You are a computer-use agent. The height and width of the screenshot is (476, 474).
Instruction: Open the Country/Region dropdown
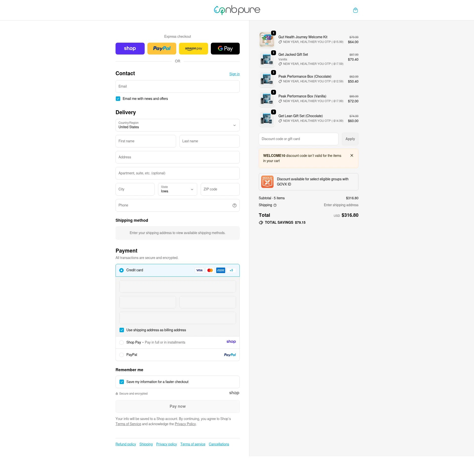(178, 125)
